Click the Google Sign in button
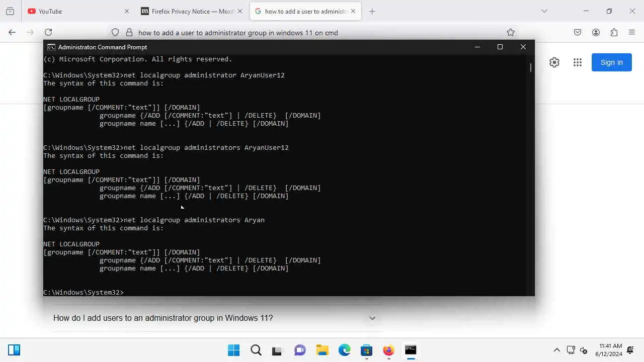Viewport: 644px width, 362px height. coord(612,62)
